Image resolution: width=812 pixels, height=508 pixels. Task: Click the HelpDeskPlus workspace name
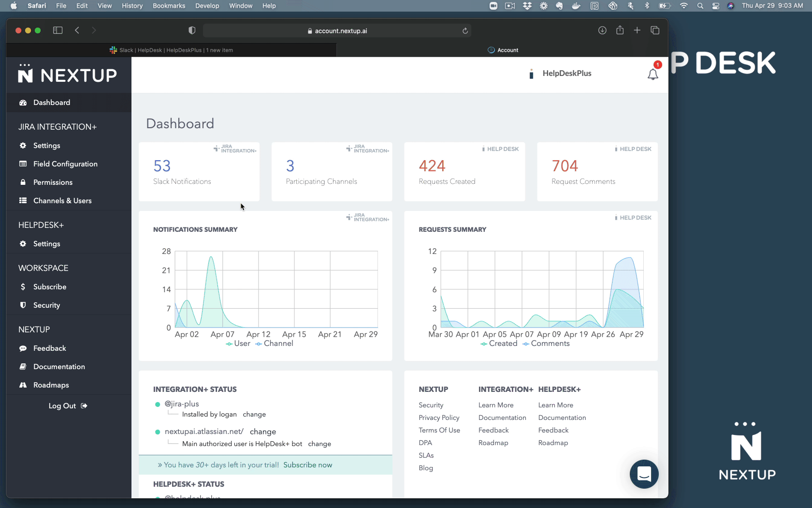point(567,74)
